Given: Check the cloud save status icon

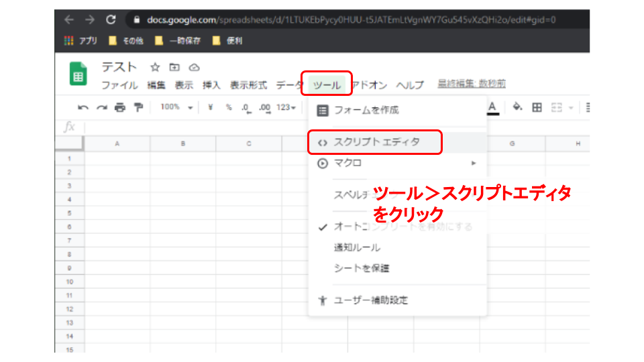Looking at the screenshot, I should pos(195,67).
